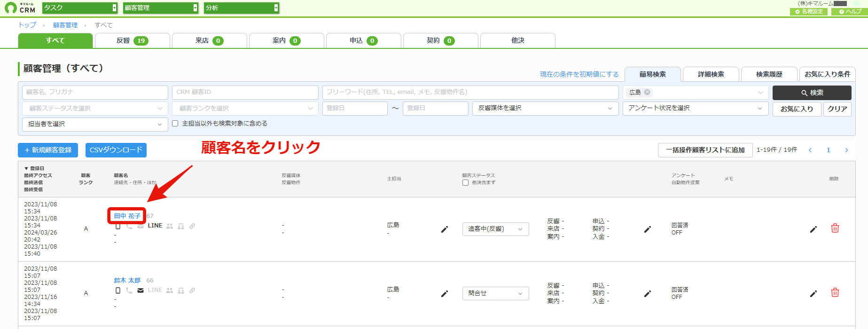Click two-people group icon for 鈴木 太郎
Image resolution: width=868 pixels, height=329 pixels.
coord(170,290)
